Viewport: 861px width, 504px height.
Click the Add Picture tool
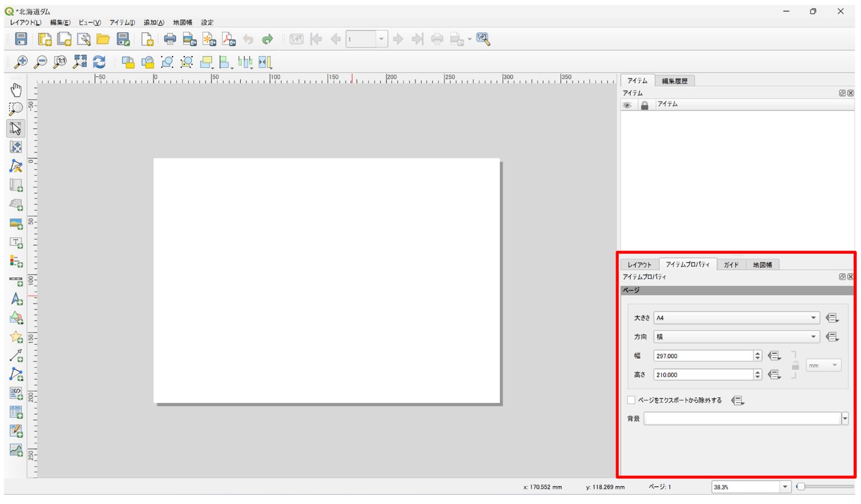[x=16, y=223]
